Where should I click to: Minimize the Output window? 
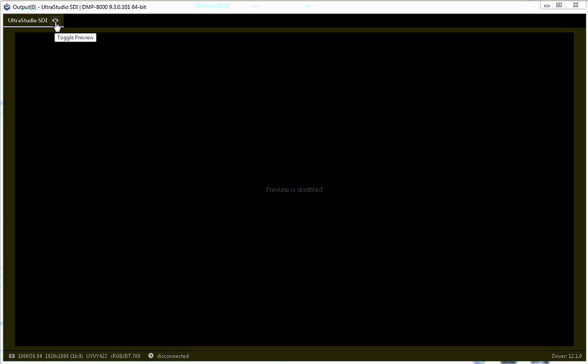[547, 5]
